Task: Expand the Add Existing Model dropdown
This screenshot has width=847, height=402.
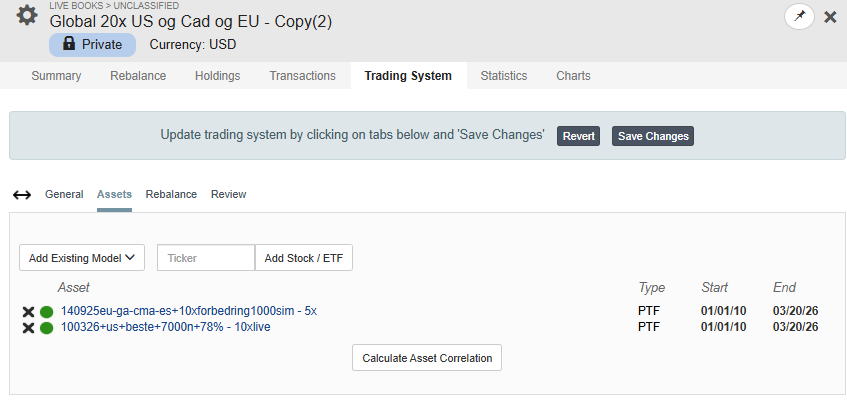Action: [82, 258]
